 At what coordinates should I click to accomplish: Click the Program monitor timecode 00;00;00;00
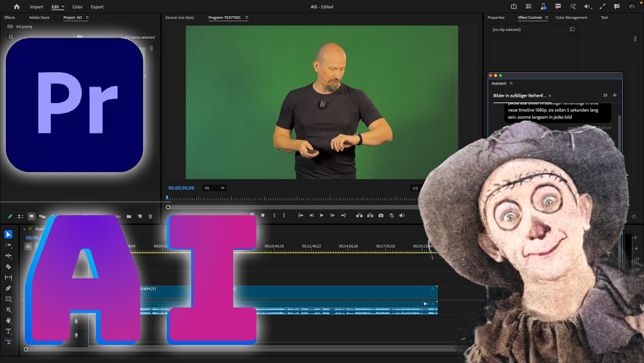click(x=181, y=188)
